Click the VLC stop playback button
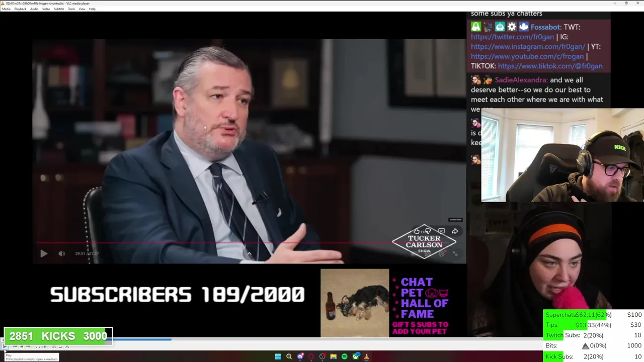Viewport: 644px width, 362px height. (x=22, y=346)
